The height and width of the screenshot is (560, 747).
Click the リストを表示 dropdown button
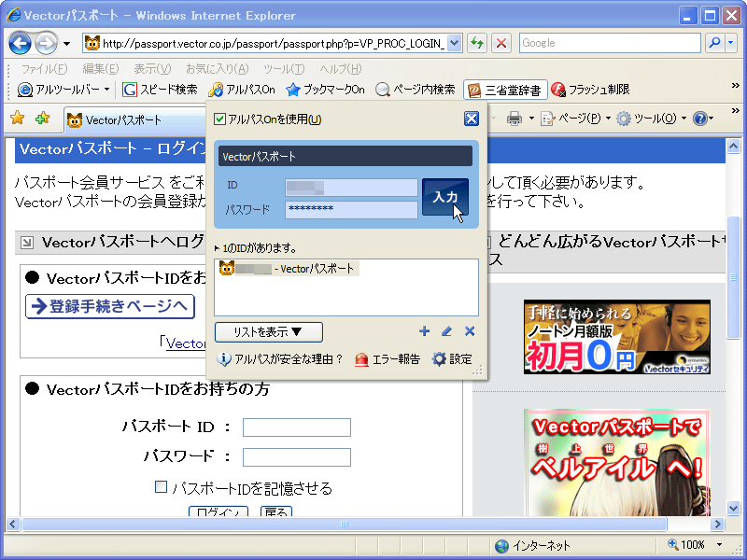(269, 332)
